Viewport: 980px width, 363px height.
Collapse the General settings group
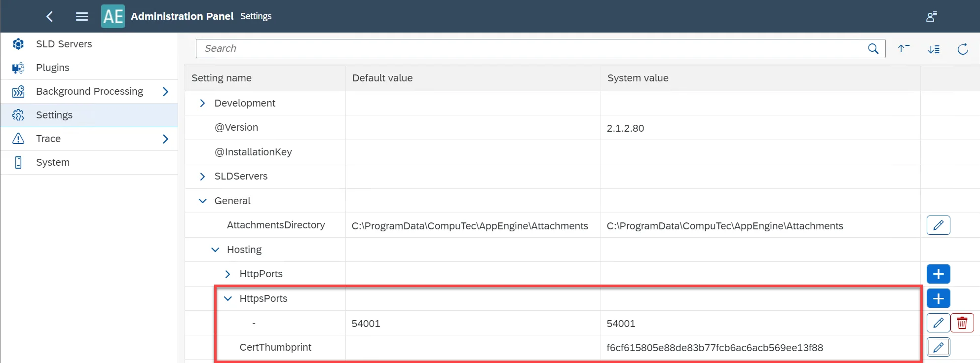[x=202, y=201]
